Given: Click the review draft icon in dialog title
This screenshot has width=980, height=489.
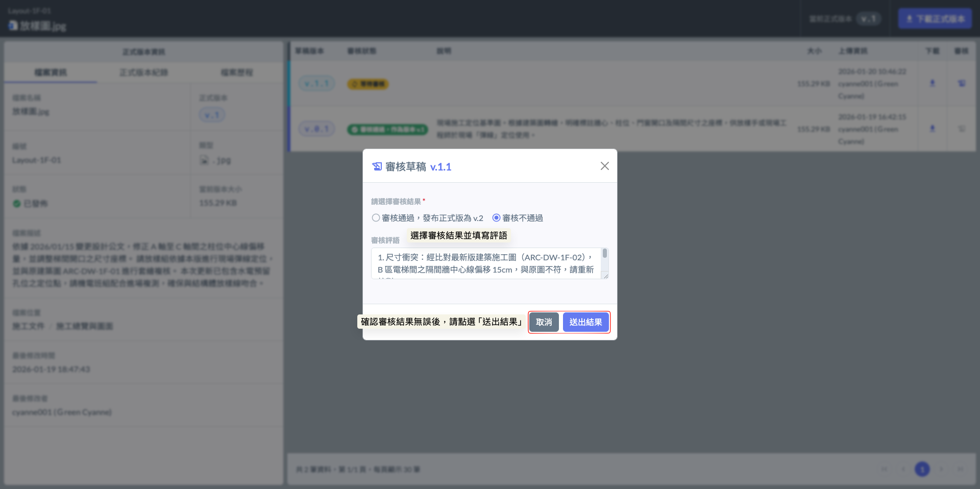Looking at the screenshot, I should pos(377,166).
